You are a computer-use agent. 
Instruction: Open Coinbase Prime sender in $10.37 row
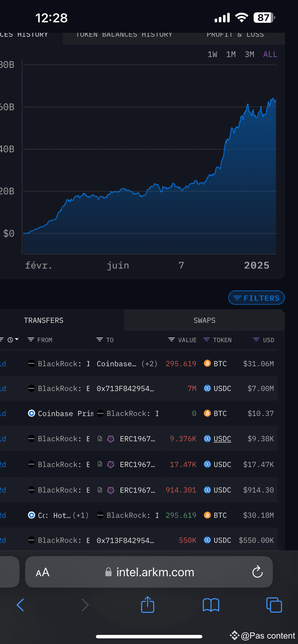pos(66,414)
